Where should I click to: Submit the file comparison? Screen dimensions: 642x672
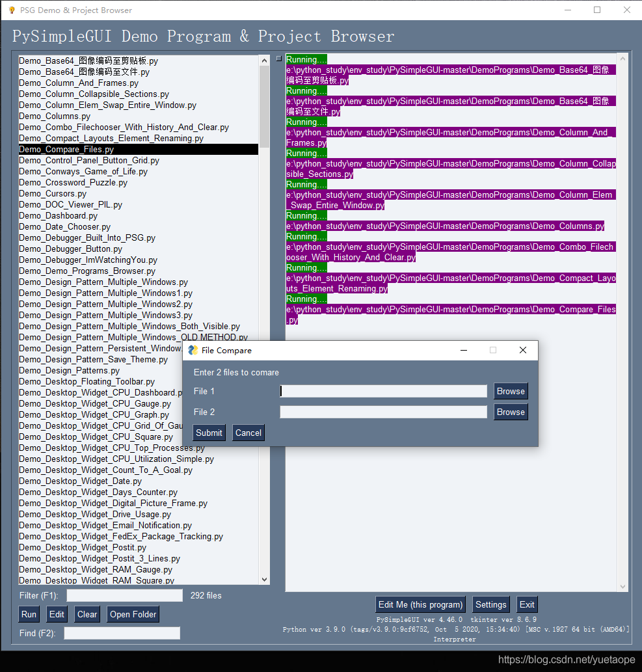click(x=209, y=433)
